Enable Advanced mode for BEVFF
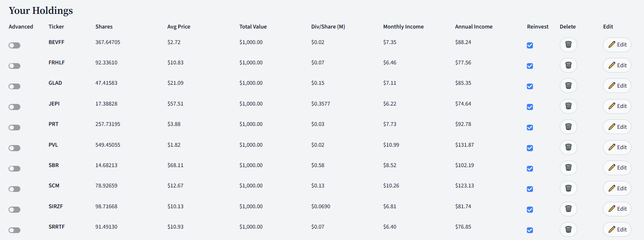This screenshot has height=240, width=644. pyautogui.click(x=14, y=45)
